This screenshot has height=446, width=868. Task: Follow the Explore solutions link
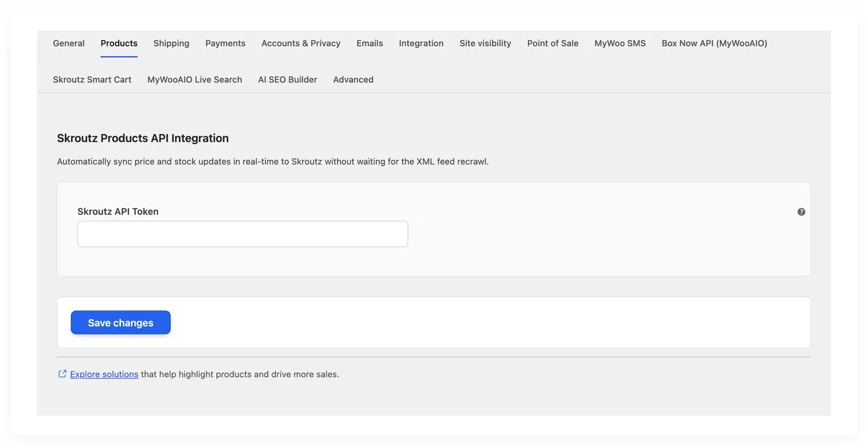(104, 375)
